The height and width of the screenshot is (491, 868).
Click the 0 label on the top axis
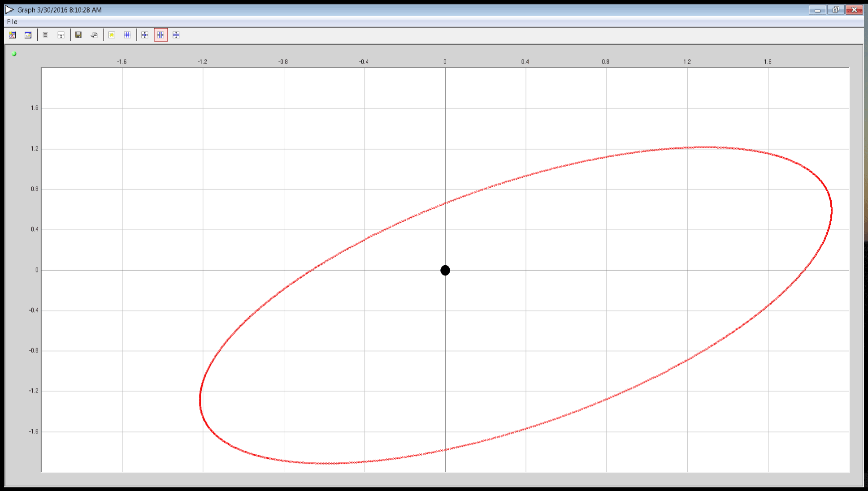click(x=444, y=62)
